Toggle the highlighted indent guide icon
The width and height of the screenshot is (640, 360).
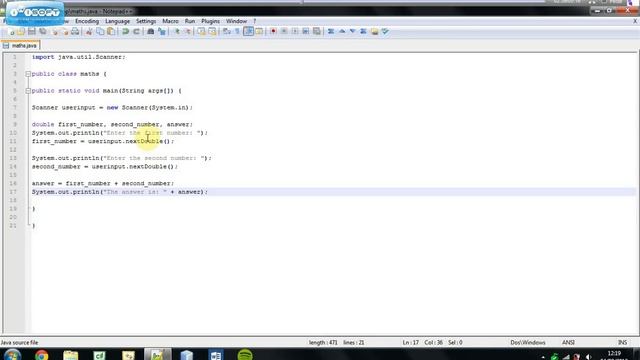tap(248, 31)
